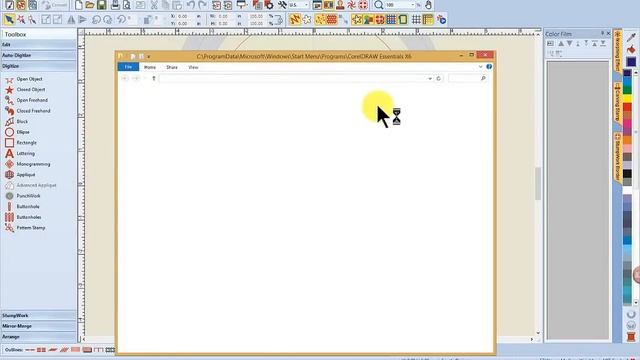Viewport: 640px width, 360px height.
Task: Click the Print icon in toolbar
Action: [x=116, y=5]
